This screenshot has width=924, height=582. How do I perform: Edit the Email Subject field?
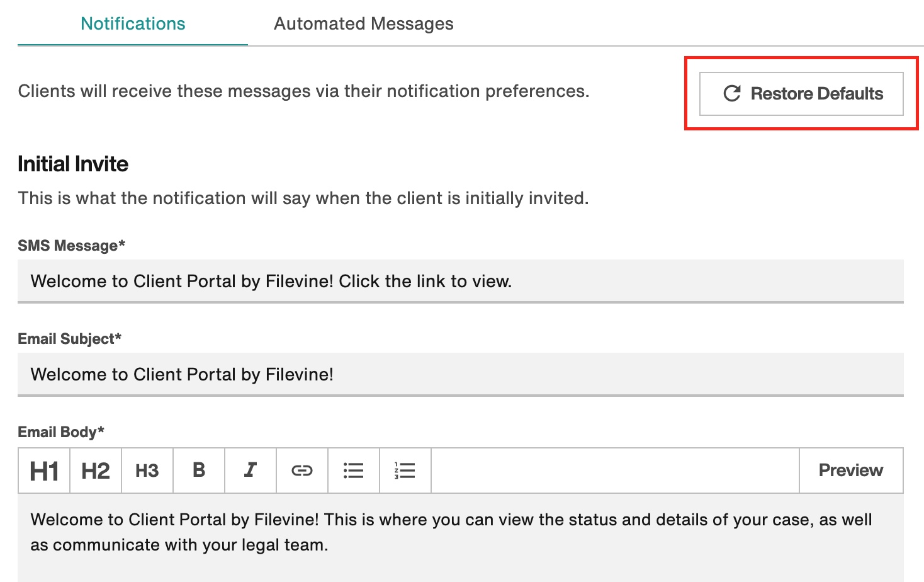461,374
